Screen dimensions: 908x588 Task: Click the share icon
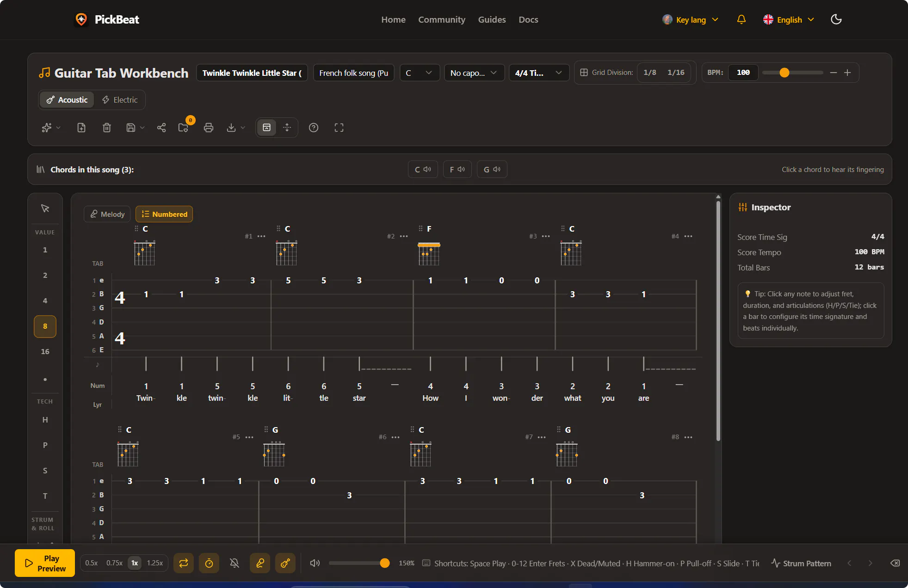click(x=161, y=128)
